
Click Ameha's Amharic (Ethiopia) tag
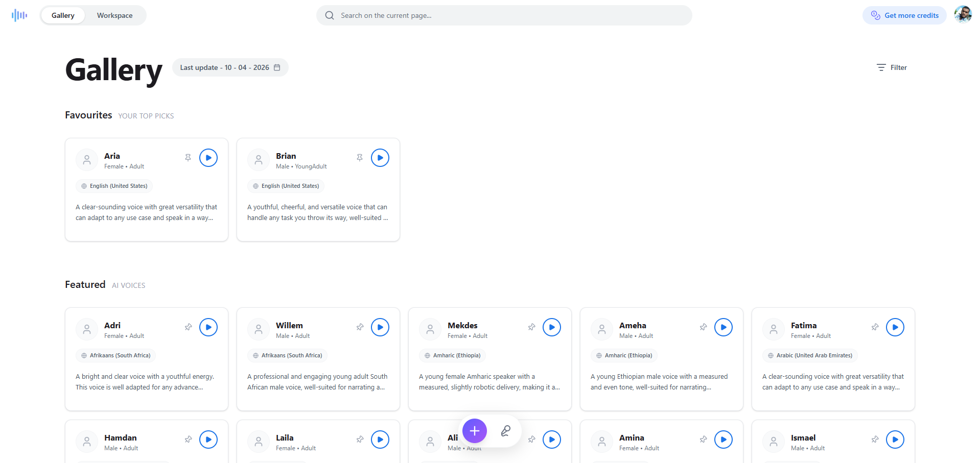pyautogui.click(x=624, y=355)
